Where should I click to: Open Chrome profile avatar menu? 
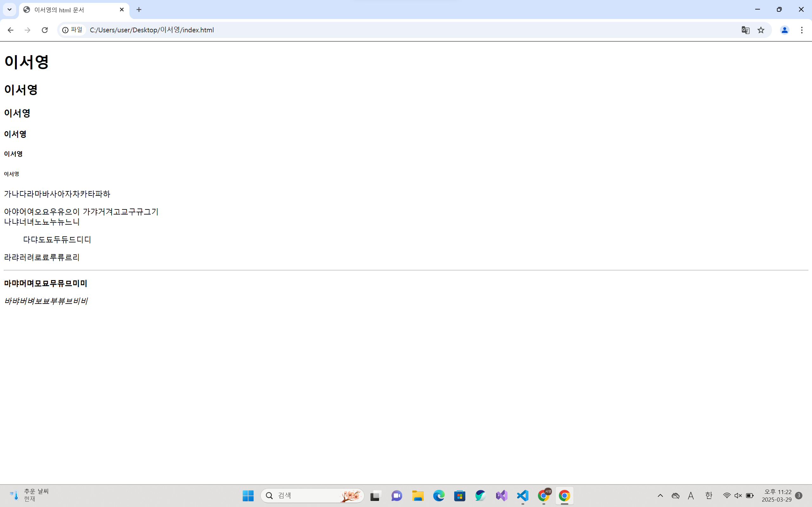(x=784, y=30)
